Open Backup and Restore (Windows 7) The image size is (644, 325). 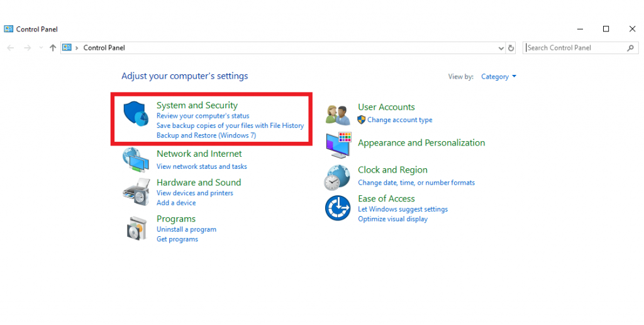206,135
